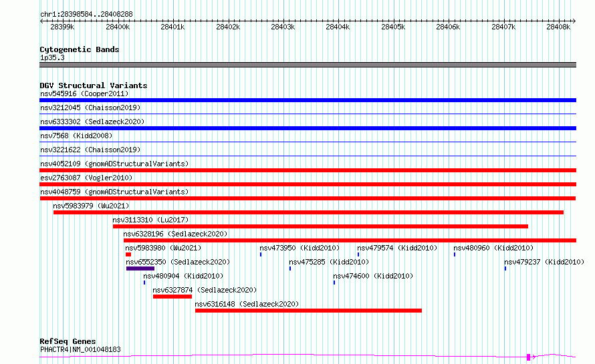This screenshot has width=595, height=364.
Task: Open nsv5983980 (Wu2021) variant label
Action: [163, 248]
